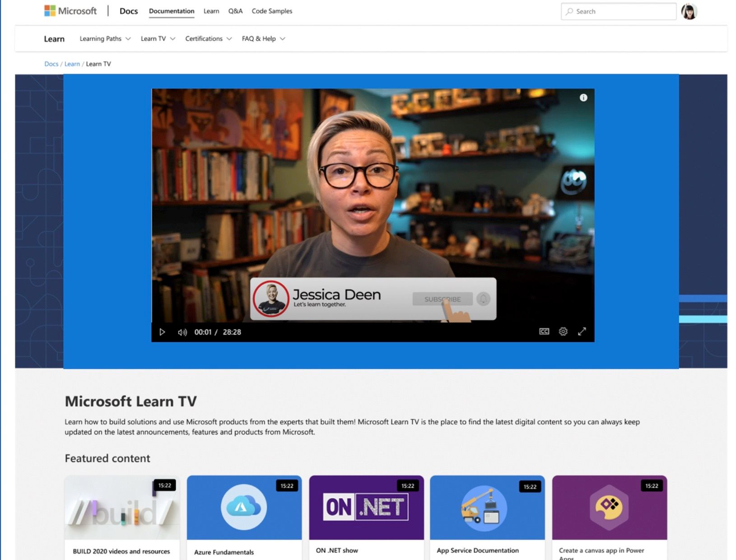This screenshot has width=736, height=560.
Task: Mute the video volume speaker icon
Action: coord(182,332)
